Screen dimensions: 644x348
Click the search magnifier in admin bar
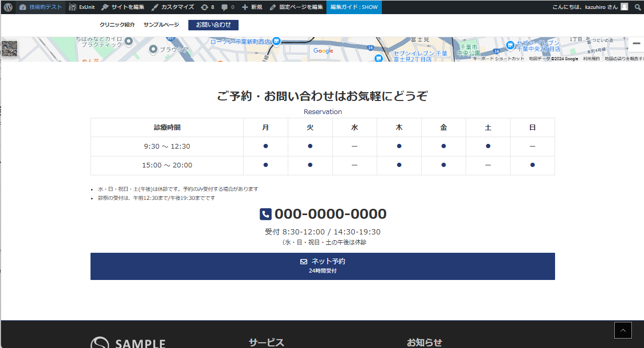637,7
